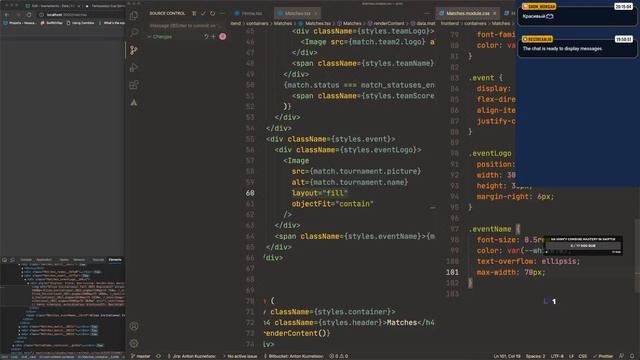
Task: Switch to the Home.tsx editor tab
Action: pos(248,13)
